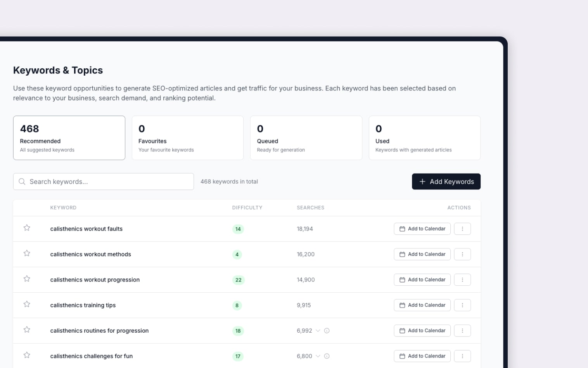This screenshot has height=368, width=588.
Task: Favourite the calisthenics challenges for fun keyword
Action: point(26,355)
